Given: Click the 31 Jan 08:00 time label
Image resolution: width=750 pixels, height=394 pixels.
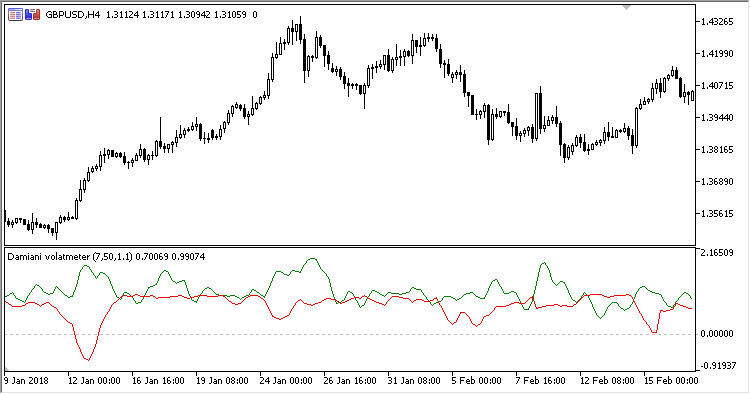Looking at the screenshot, I should click(414, 381).
